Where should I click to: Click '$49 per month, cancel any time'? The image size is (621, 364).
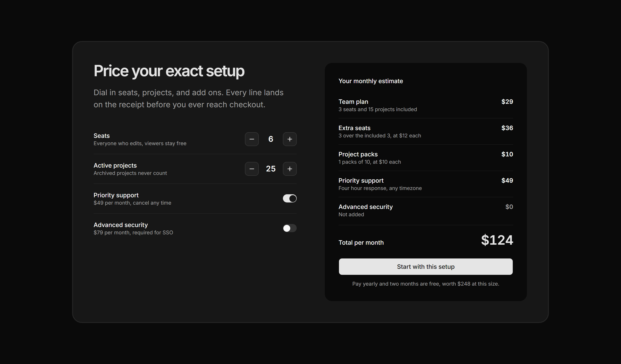point(132,203)
